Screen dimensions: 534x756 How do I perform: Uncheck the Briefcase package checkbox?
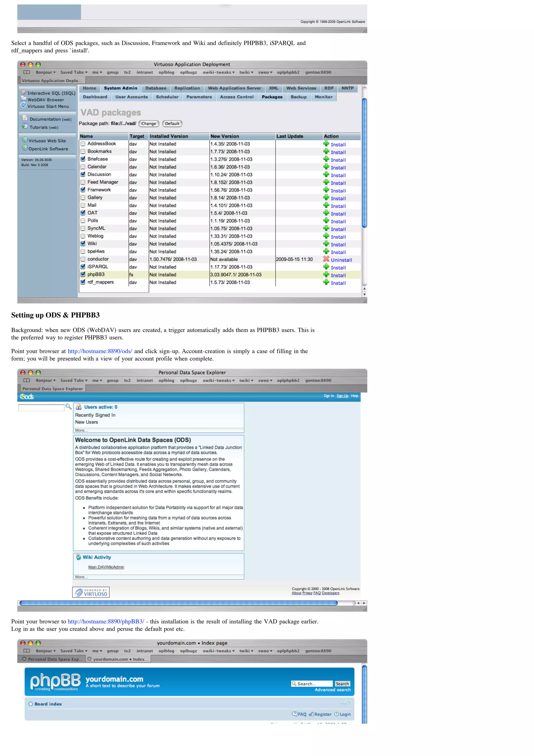(x=83, y=159)
